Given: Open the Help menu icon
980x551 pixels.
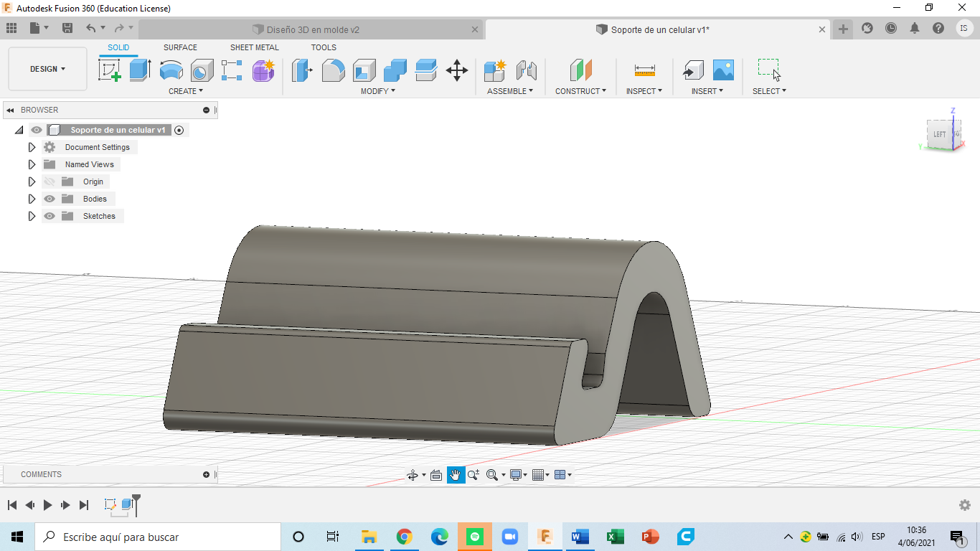Looking at the screenshot, I should [x=938, y=28].
